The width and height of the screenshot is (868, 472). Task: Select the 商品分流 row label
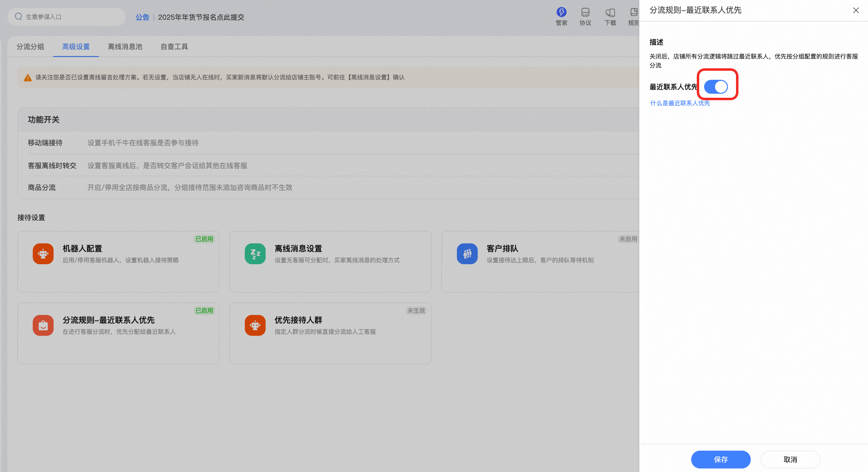(42, 188)
